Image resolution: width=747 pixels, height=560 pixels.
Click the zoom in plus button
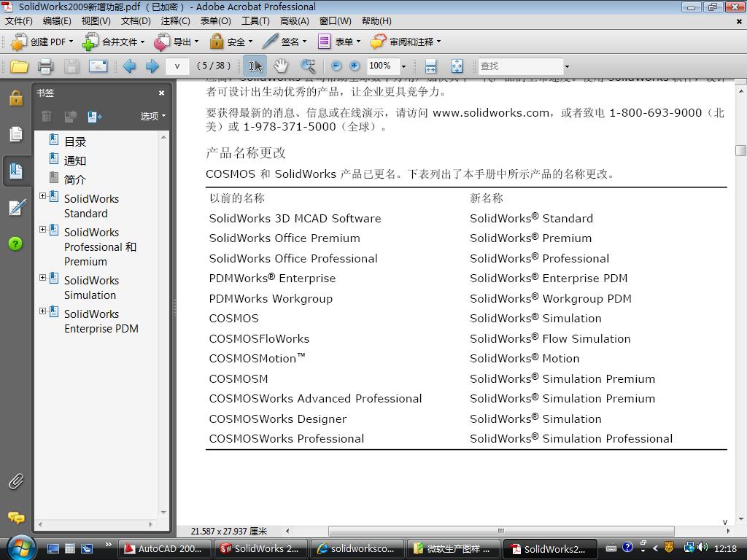point(355,66)
